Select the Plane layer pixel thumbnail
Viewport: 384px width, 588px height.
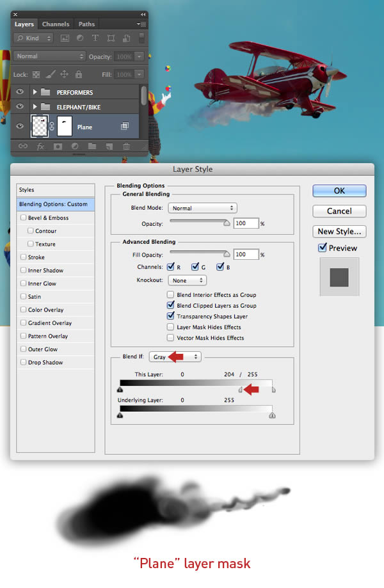point(40,127)
